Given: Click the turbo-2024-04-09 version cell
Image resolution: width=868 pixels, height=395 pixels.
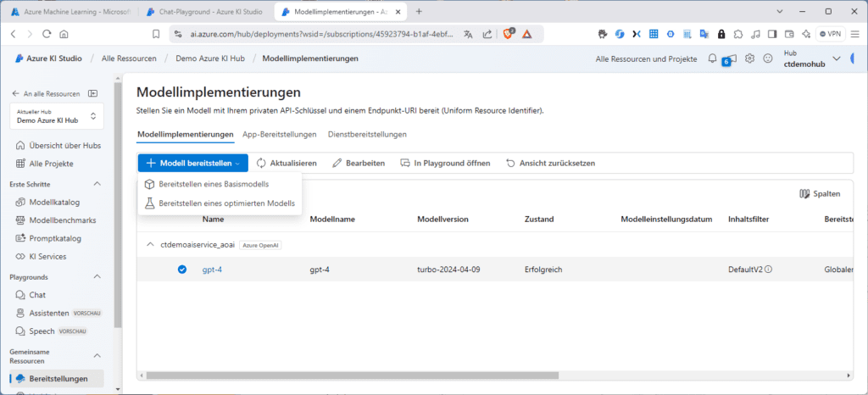Looking at the screenshot, I should [448, 270].
